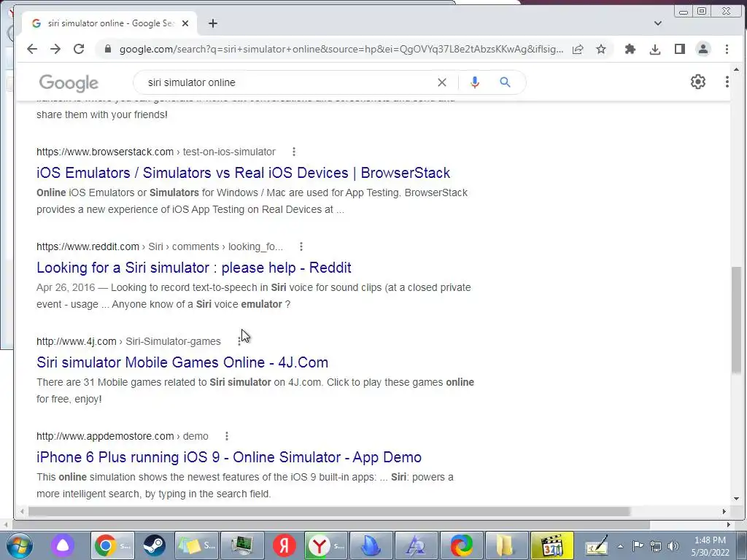Select the siri simulator online tab

109,23
